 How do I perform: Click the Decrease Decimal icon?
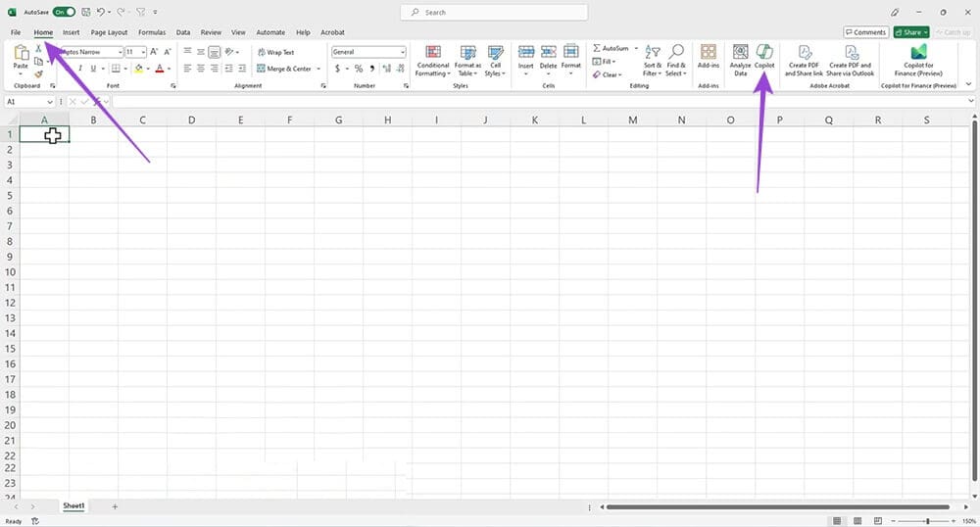coord(400,69)
